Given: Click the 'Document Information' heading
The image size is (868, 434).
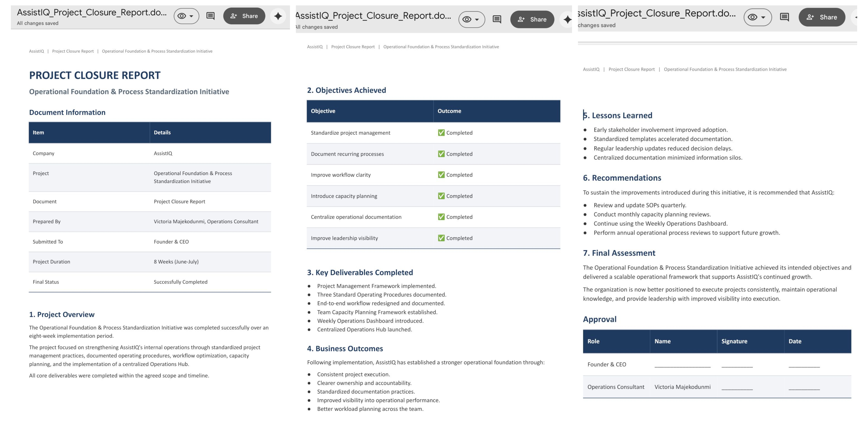Looking at the screenshot, I should click(67, 112).
